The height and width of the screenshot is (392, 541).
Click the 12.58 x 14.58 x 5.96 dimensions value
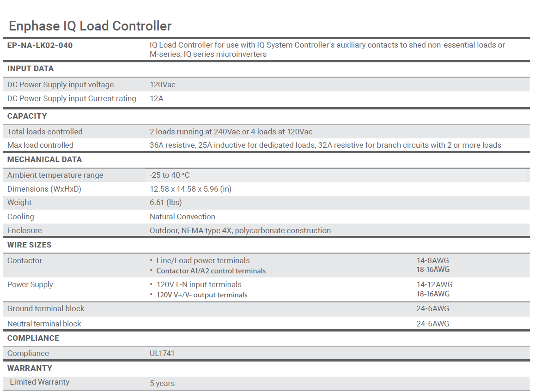tap(190, 189)
